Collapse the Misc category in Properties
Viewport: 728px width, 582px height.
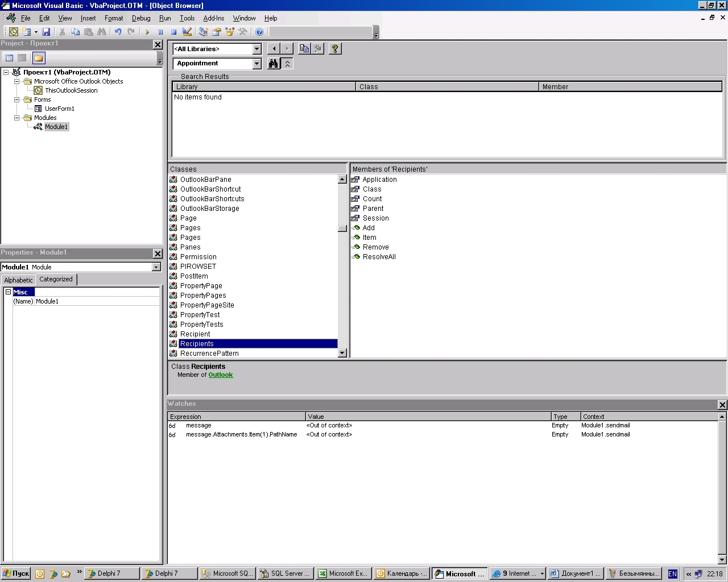8,292
